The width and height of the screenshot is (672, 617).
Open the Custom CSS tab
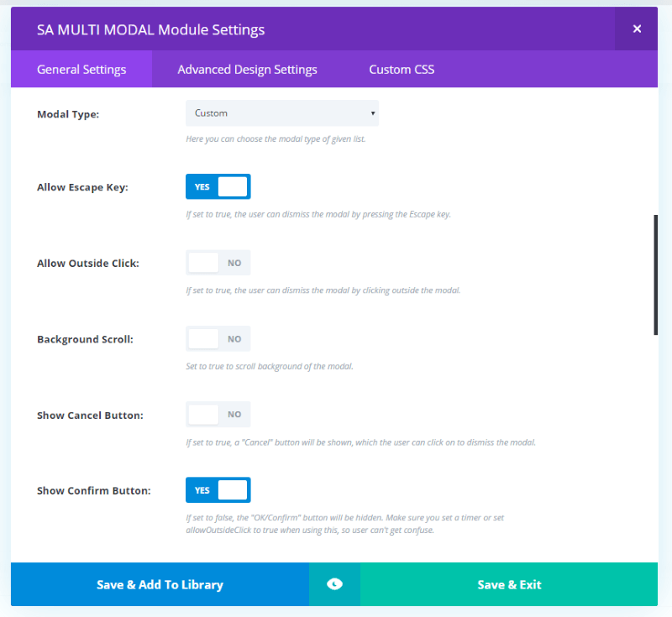[402, 70]
